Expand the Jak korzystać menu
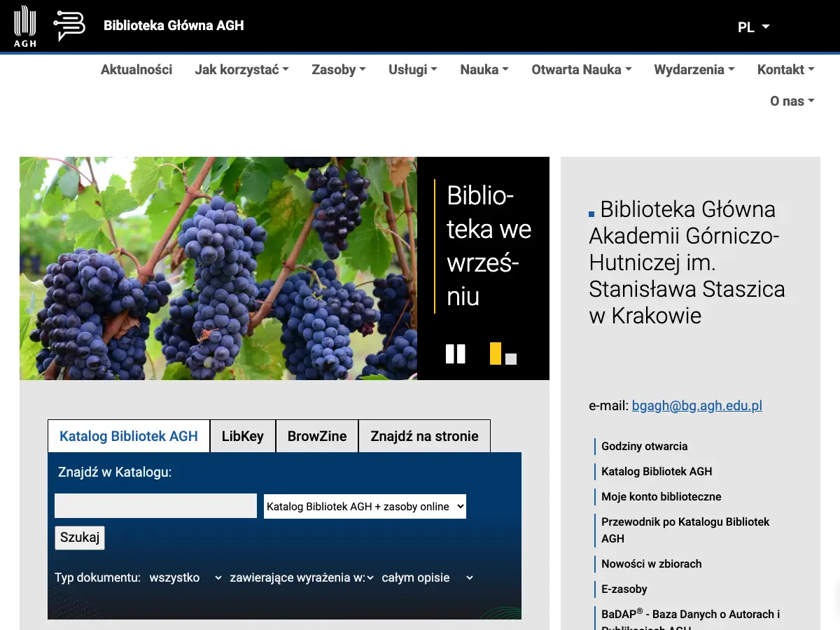 click(x=241, y=69)
